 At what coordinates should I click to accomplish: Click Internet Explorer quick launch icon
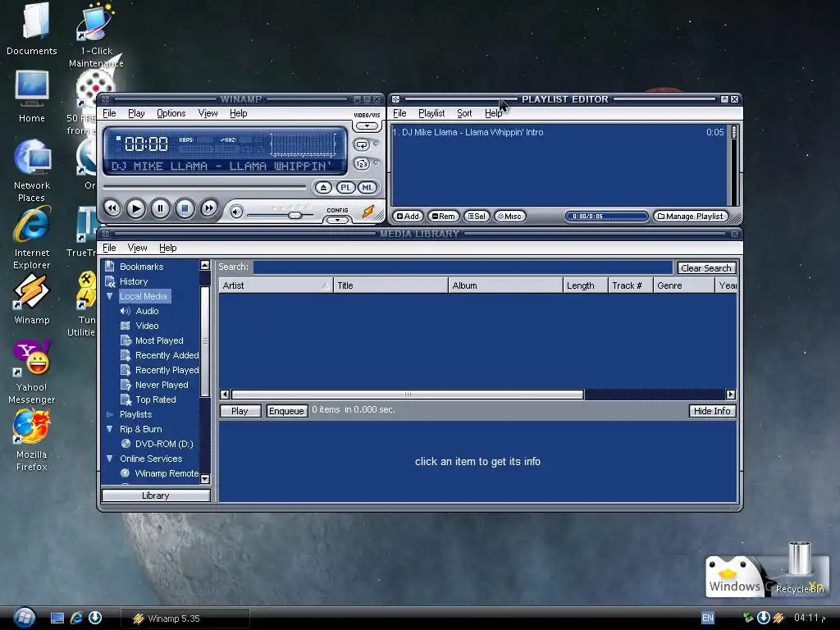[76, 618]
